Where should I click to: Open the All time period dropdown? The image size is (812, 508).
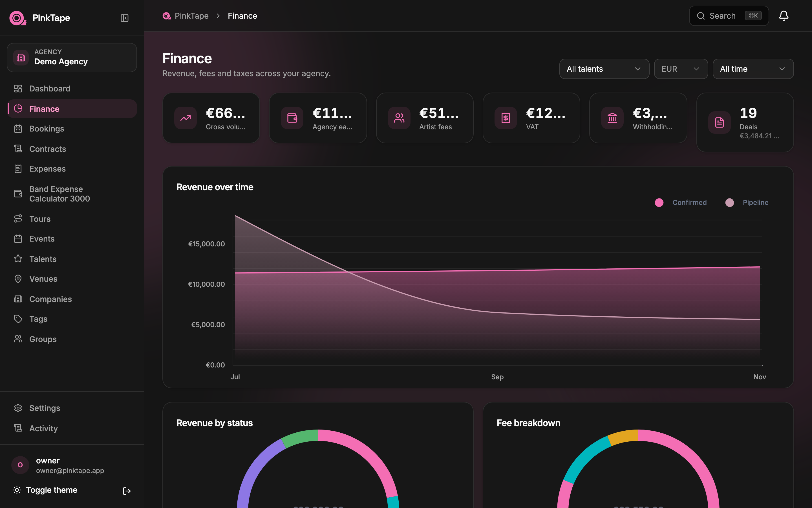(x=753, y=69)
